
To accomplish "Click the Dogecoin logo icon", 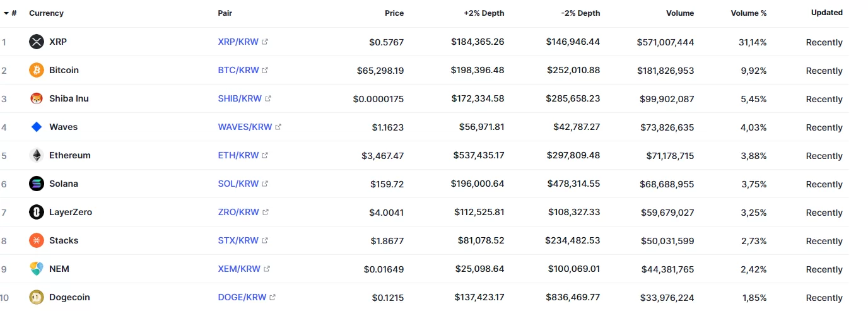I will point(37,297).
